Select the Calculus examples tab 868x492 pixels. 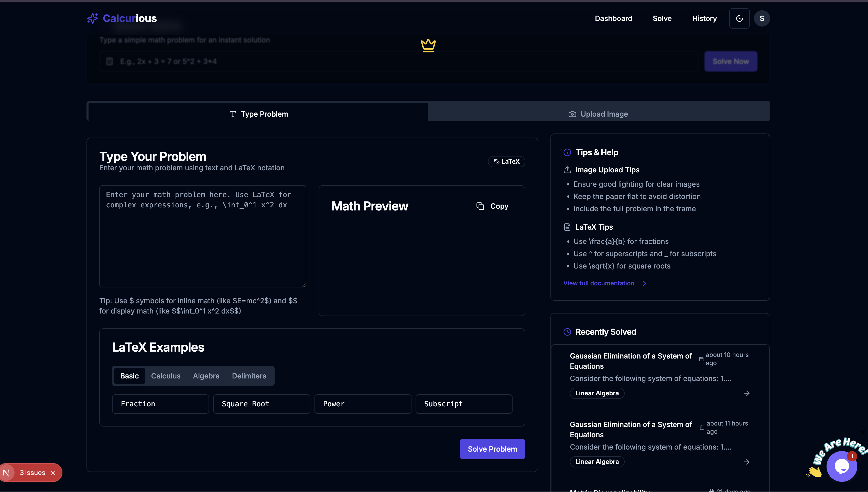[x=166, y=376]
